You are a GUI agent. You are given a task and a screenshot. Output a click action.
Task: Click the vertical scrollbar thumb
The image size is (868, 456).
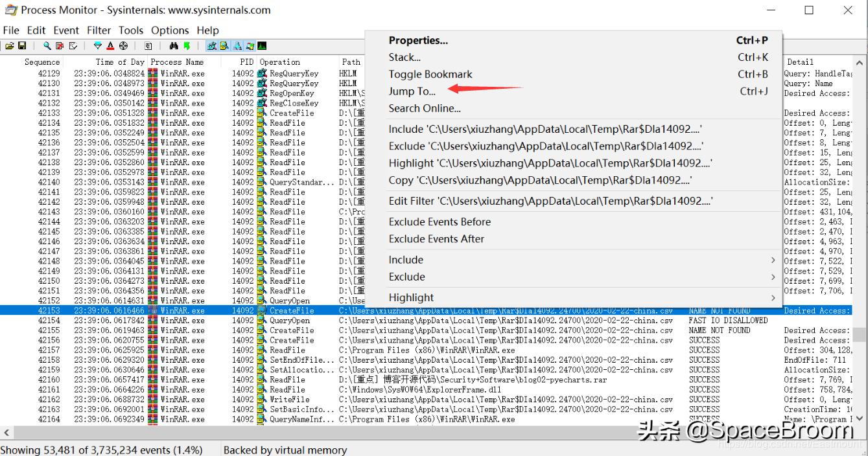pos(860,334)
